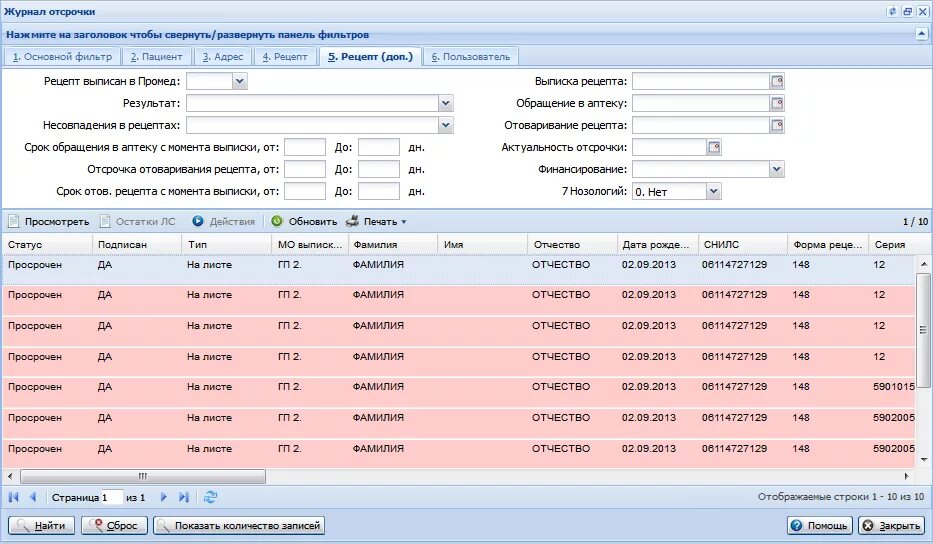The width and height of the screenshot is (933, 544).
Task: Click the window refresh icon in the title bar
Action: tap(892, 11)
